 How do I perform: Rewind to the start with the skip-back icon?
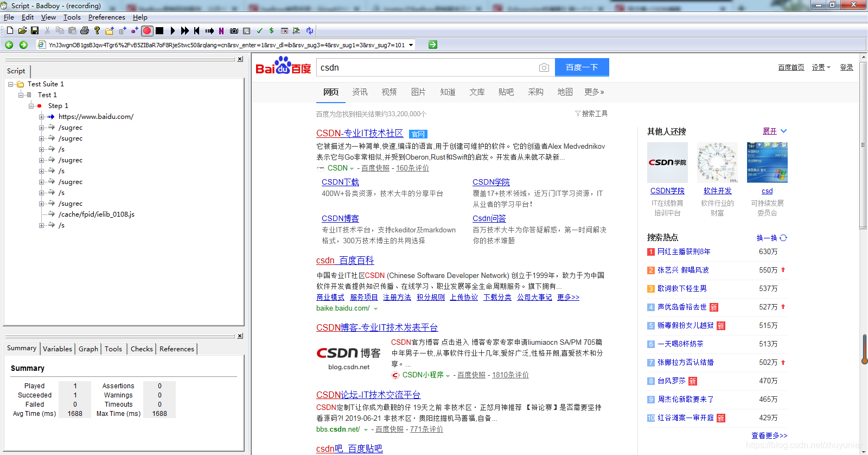point(197,31)
